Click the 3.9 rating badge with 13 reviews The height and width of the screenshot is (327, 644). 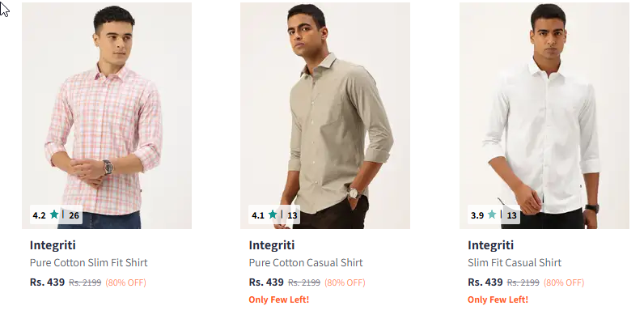[x=494, y=215]
